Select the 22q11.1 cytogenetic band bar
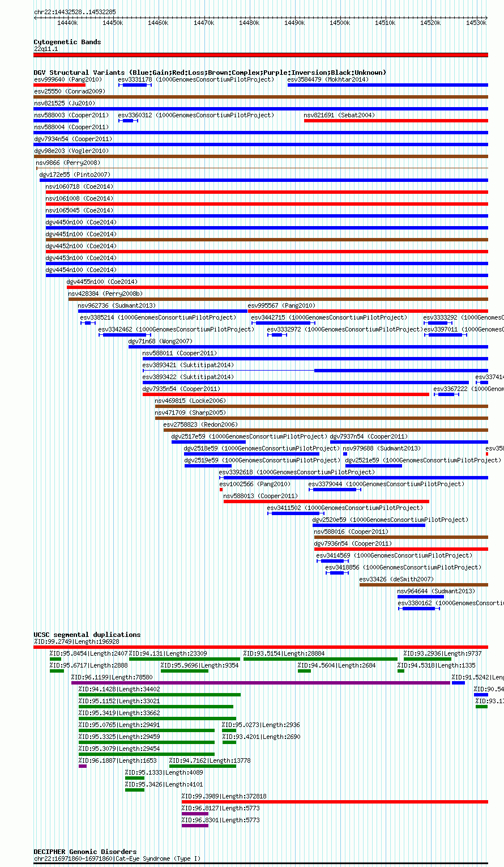Image resolution: width=504 pixels, height=867 pixels. pyautogui.click(x=261, y=55)
